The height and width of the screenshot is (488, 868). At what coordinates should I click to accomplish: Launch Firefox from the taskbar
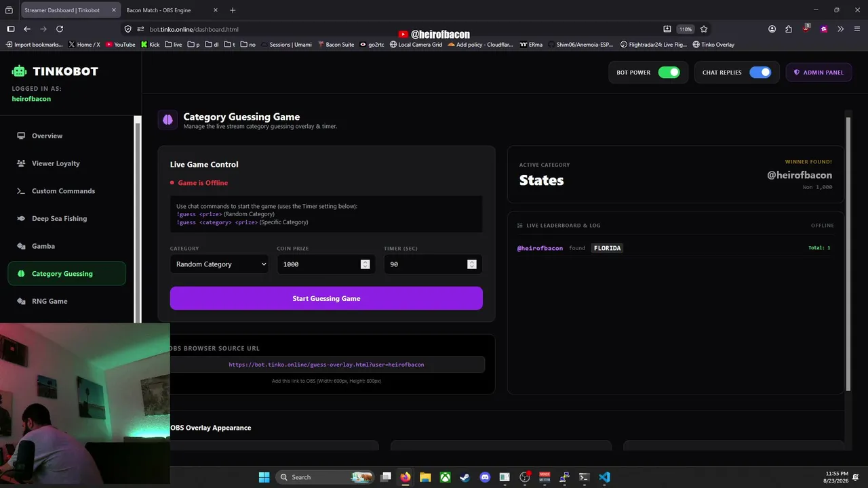coord(406,477)
